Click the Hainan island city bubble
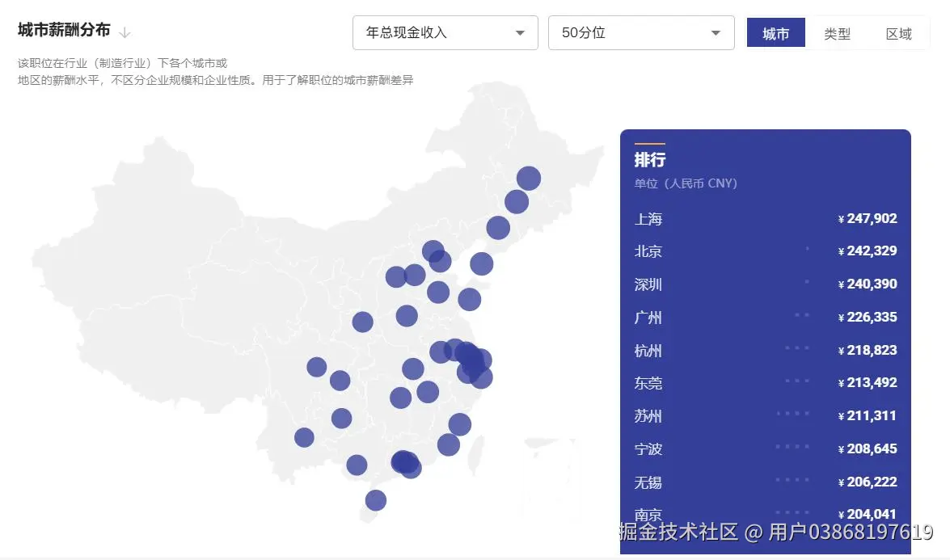This screenshot has height=560, width=950. tap(376, 501)
